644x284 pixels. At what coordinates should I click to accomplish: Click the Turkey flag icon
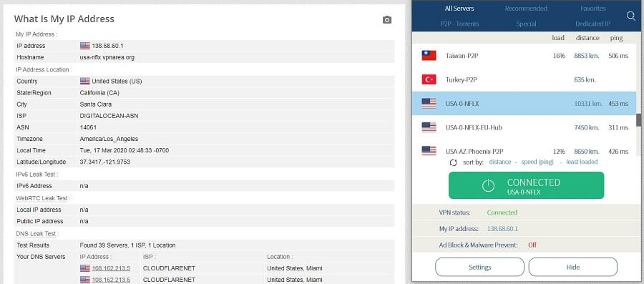(429, 79)
